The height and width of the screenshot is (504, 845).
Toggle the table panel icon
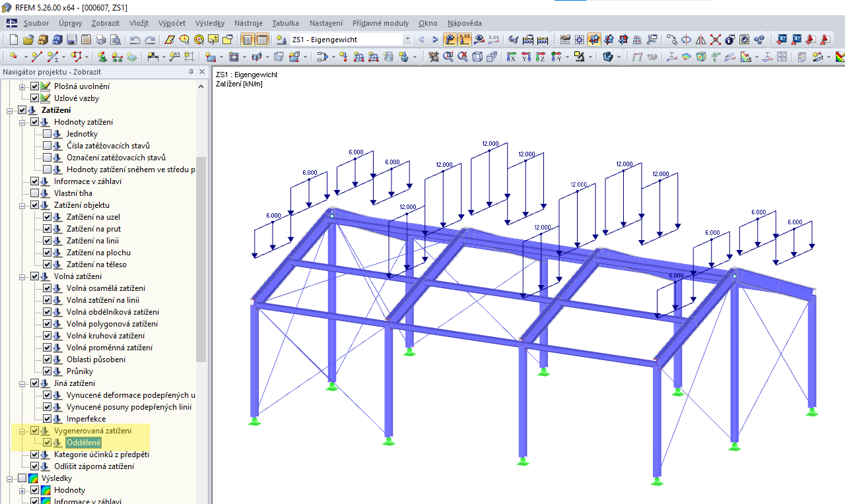click(262, 40)
